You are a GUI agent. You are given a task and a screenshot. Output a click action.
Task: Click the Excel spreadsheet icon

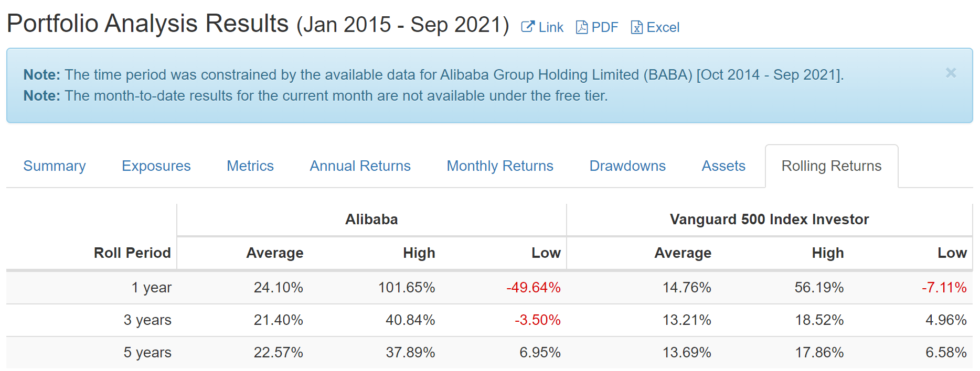click(636, 27)
